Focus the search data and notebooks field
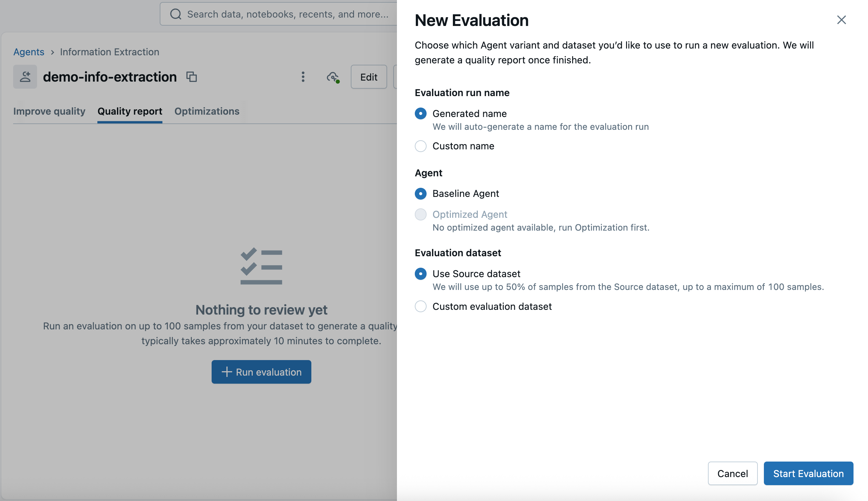 click(x=287, y=14)
